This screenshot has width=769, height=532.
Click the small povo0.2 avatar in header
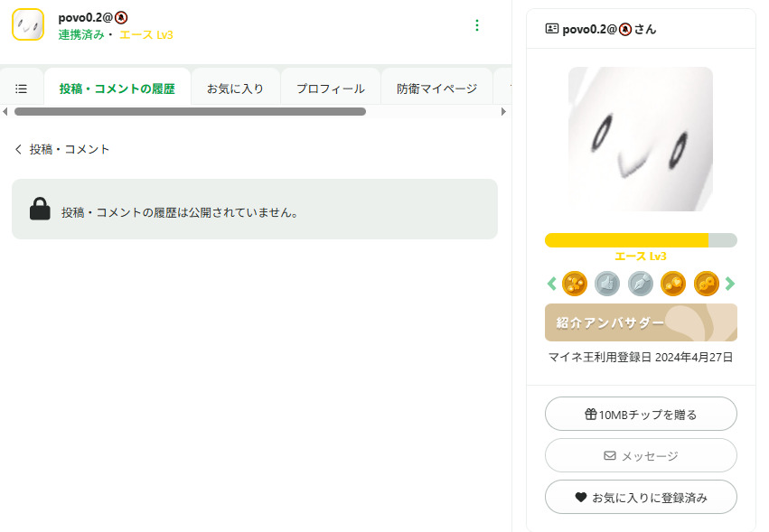[x=28, y=24]
